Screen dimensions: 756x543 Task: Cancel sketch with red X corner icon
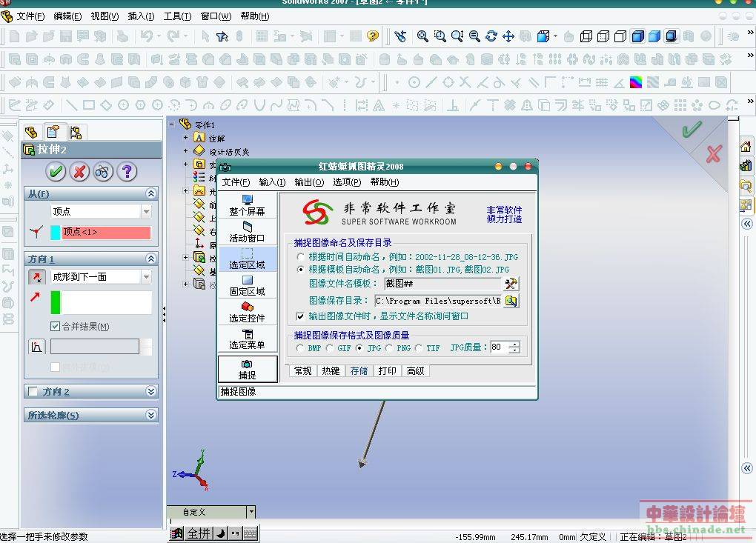click(713, 154)
